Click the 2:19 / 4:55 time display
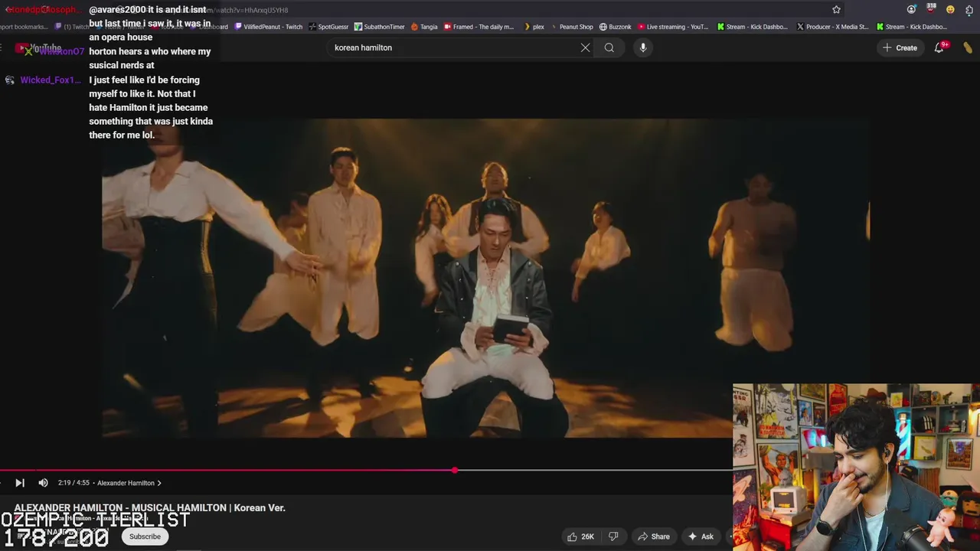The width and height of the screenshot is (980, 551). tap(73, 483)
